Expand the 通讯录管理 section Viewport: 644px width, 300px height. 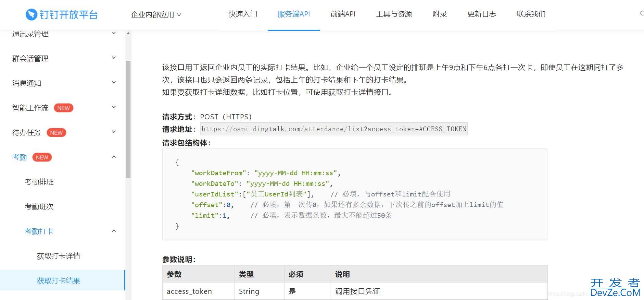tap(114, 33)
